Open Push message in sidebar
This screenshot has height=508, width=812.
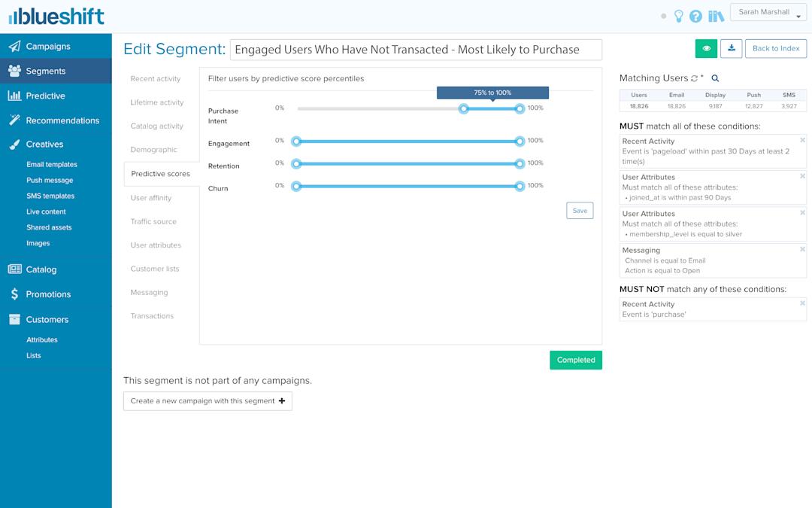coord(50,180)
